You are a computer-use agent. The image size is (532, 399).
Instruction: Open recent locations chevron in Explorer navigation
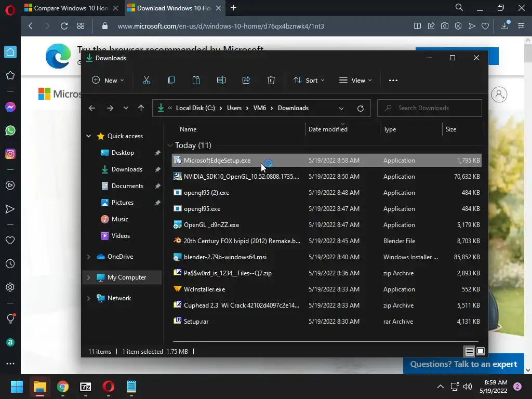(x=126, y=108)
